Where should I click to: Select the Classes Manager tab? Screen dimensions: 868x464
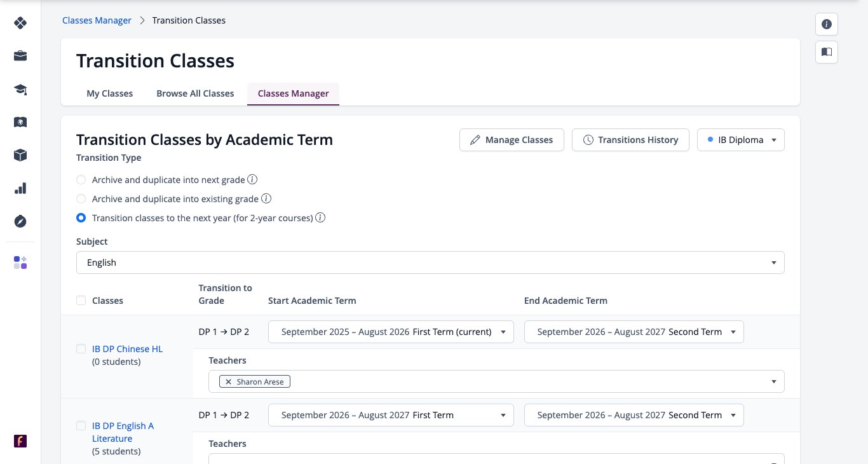coord(293,93)
